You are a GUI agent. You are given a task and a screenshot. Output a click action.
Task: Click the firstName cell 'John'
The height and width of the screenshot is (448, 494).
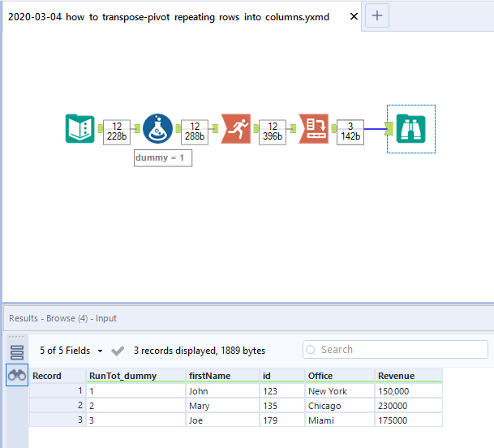click(222, 391)
